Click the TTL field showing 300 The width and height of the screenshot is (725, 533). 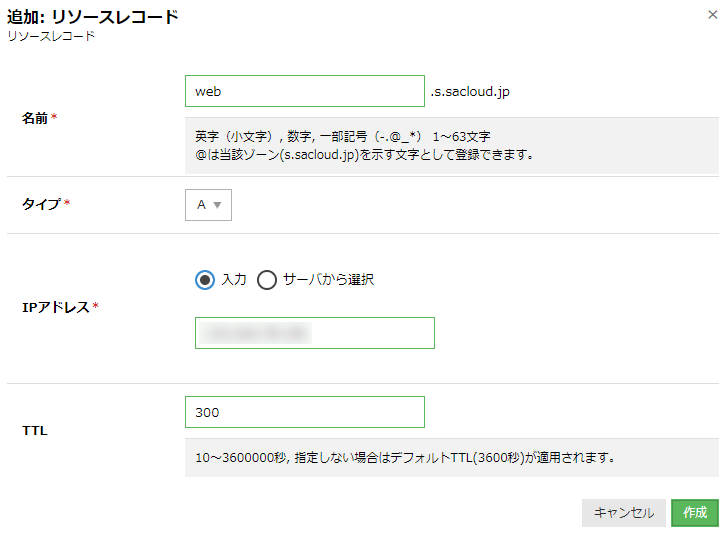coord(305,412)
